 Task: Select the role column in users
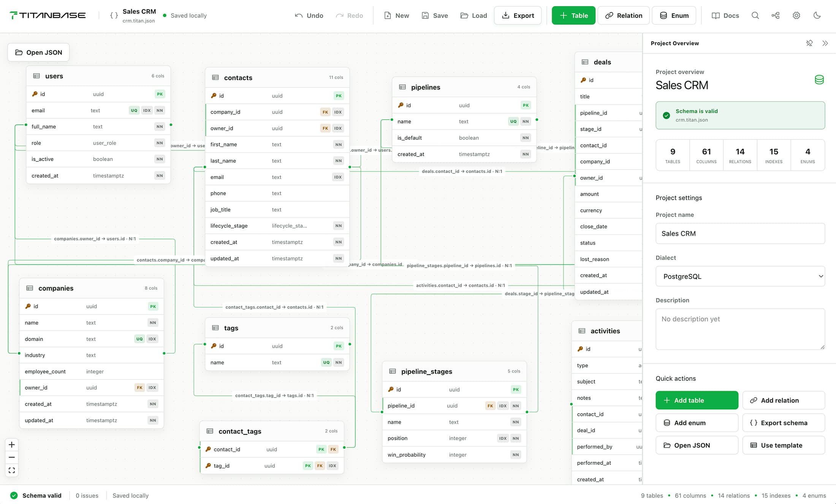(x=98, y=143)
